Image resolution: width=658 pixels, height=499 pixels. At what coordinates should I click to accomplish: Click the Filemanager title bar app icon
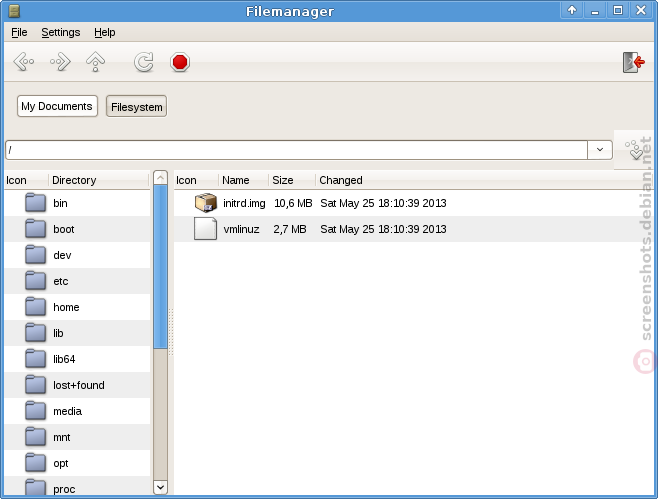click(14, 10)
